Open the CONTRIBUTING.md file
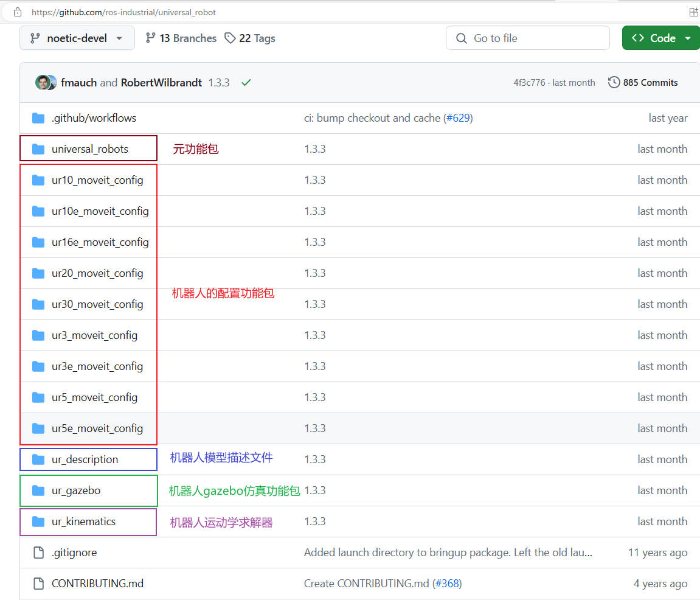This screenshot has width=700, height=600. (x=98, y=584)
